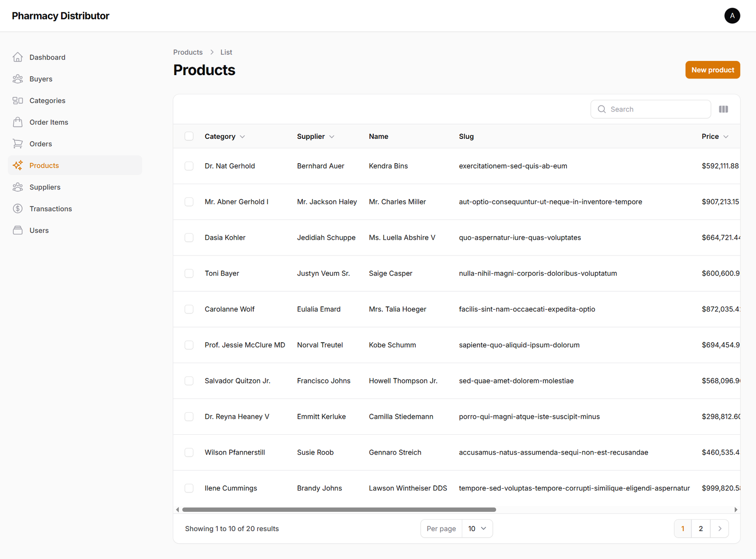Open Orders using the cart icon
This screenshot has height=559, width=756.
(18, 144)
